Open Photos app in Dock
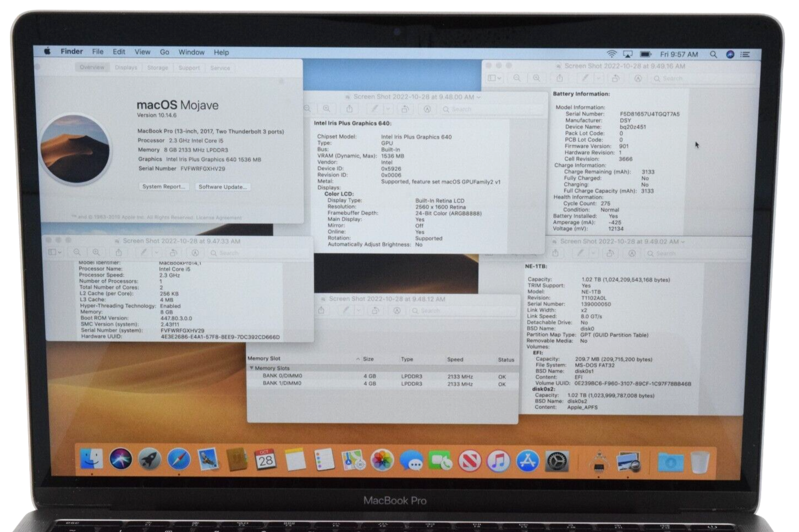Viewport: 799px width, 532px height. pos(382,460)
